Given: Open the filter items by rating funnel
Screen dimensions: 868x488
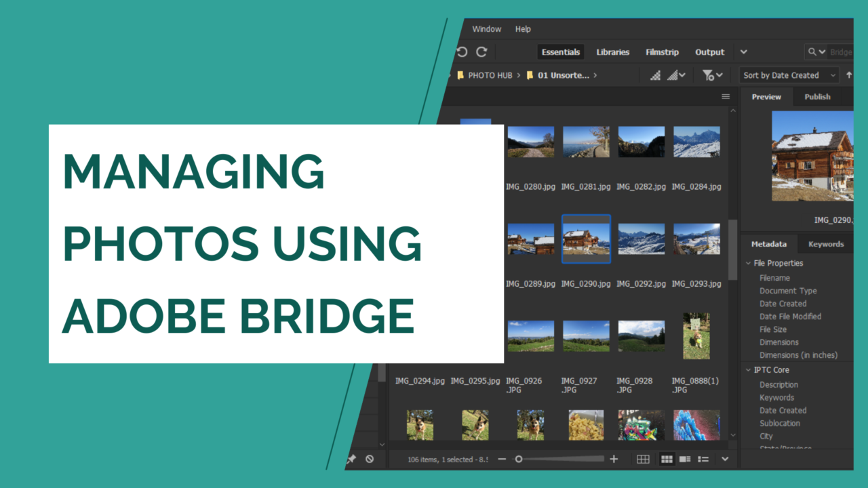Looking at the screenshot, I should pos(711,75).
